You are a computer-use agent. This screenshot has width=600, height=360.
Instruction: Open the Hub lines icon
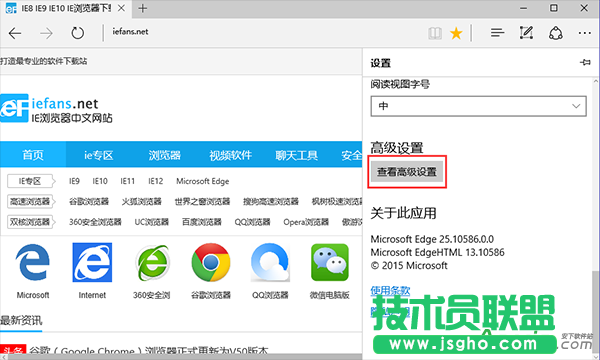pyautogui.click(x=497, y=33)
